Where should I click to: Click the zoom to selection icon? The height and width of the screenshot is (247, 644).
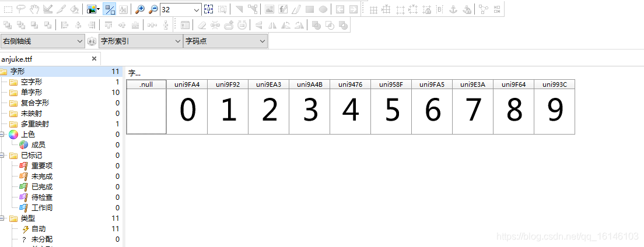pyautogui.click(x=222, y=9)
